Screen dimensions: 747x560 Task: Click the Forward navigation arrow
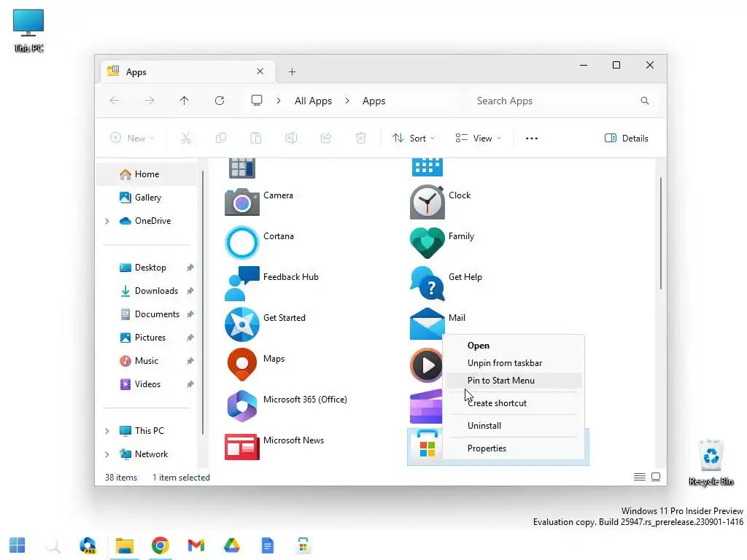click(150, 101)
